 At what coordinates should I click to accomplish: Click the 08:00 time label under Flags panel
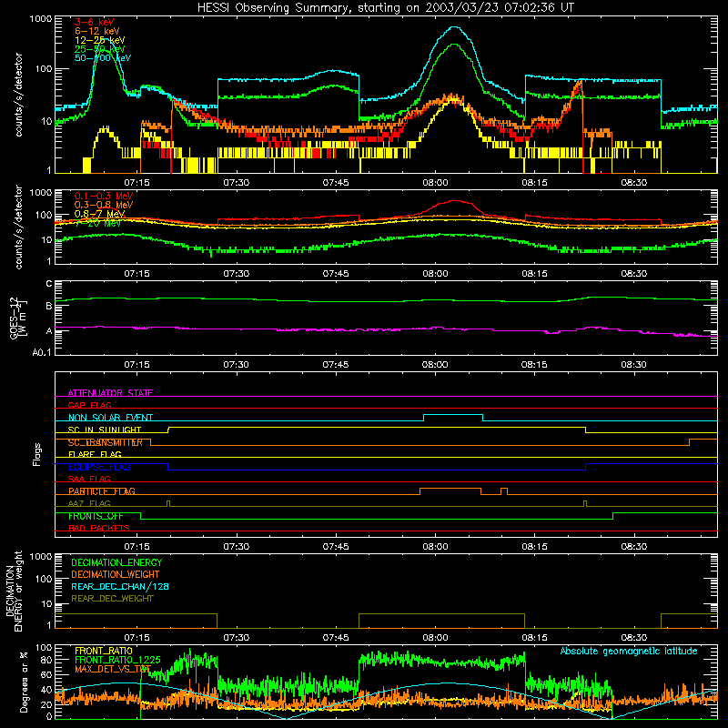click(x=435, y=547)
